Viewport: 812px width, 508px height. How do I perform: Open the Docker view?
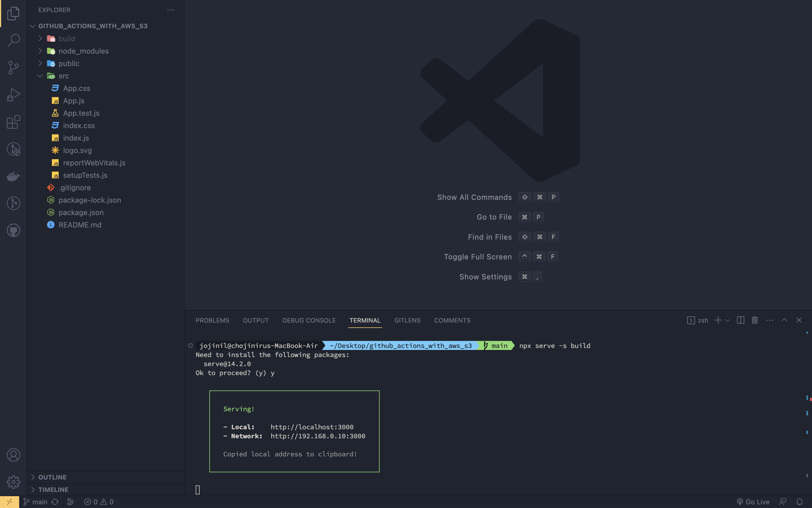pos(14,176)
